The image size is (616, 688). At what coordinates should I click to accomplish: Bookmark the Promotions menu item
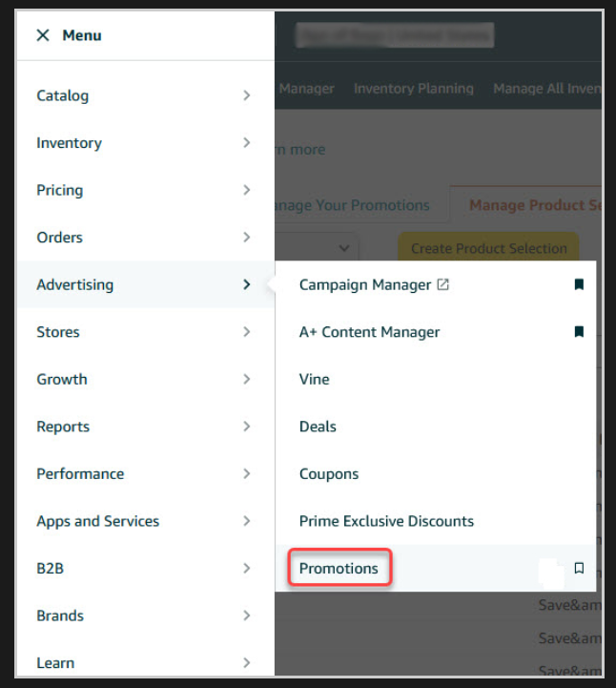click(579, 568)
